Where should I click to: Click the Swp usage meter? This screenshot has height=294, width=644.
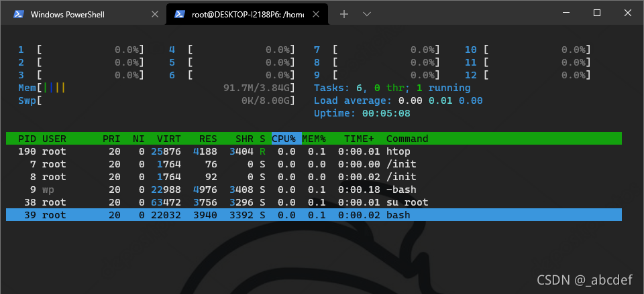click(x=156, y=100)
